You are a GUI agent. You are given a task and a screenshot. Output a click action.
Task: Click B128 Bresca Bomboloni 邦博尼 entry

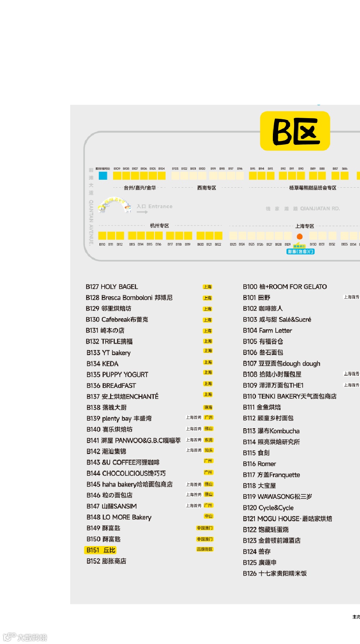click(129, 298)
